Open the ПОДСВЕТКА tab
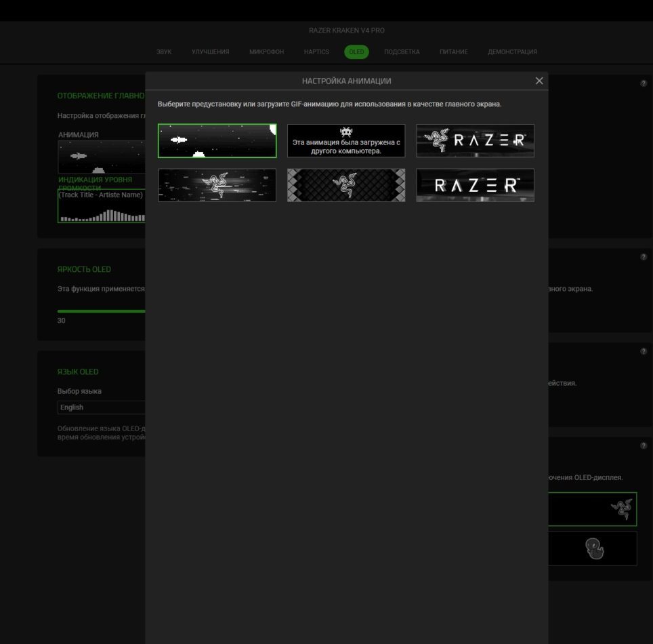 click(x=402, y=52)
